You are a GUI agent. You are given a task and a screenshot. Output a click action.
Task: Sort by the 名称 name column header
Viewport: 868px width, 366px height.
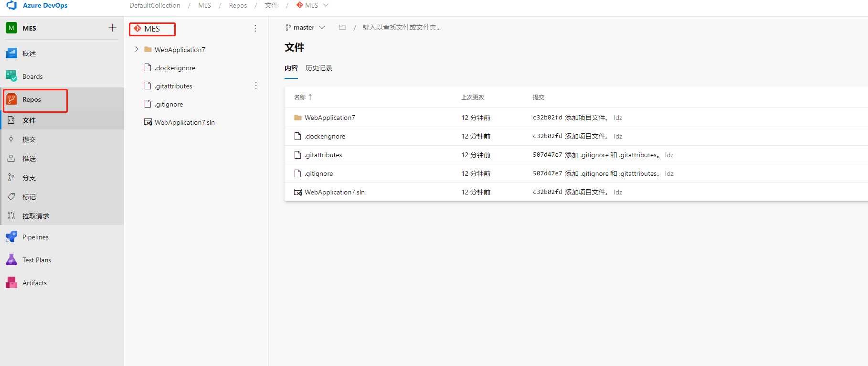[303, 97]
